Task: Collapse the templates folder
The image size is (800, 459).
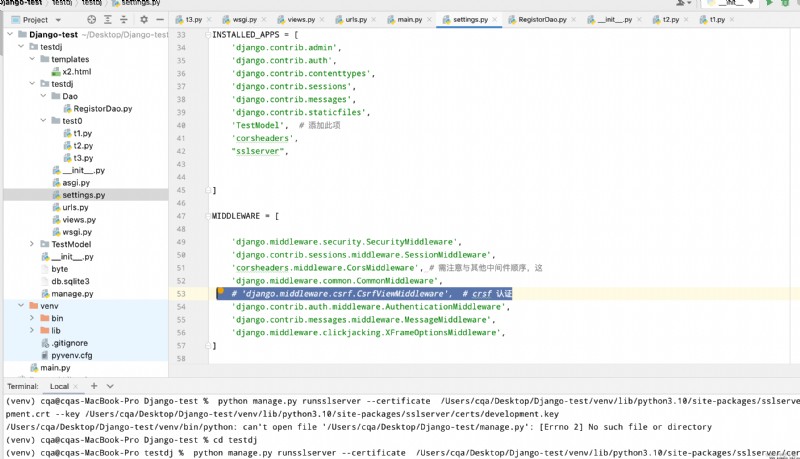Action: click(x=32, y=59)
